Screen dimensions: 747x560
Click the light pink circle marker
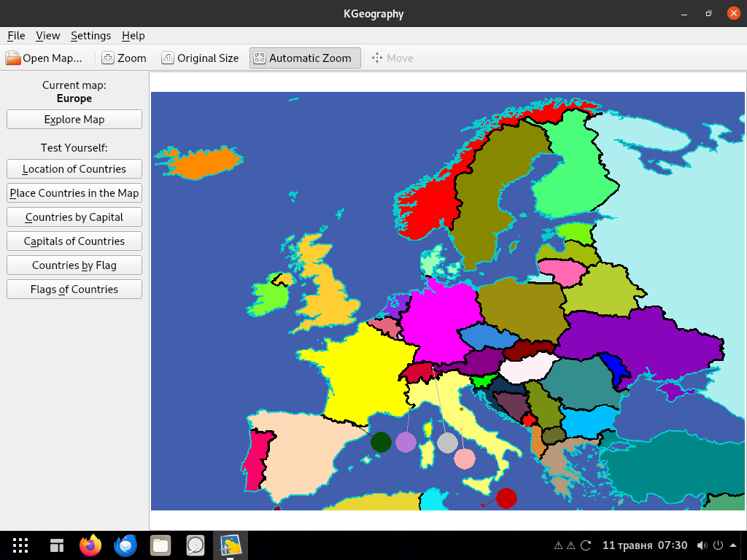point(465,459)
